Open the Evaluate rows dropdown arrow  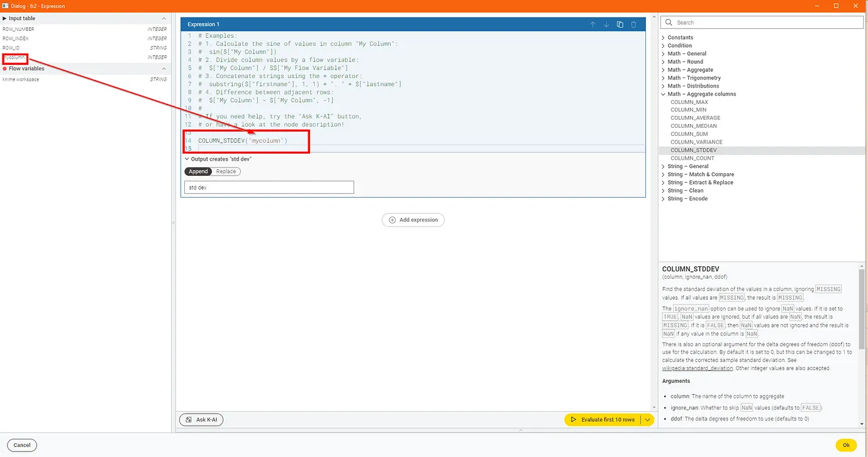click(x=647, y=420)
